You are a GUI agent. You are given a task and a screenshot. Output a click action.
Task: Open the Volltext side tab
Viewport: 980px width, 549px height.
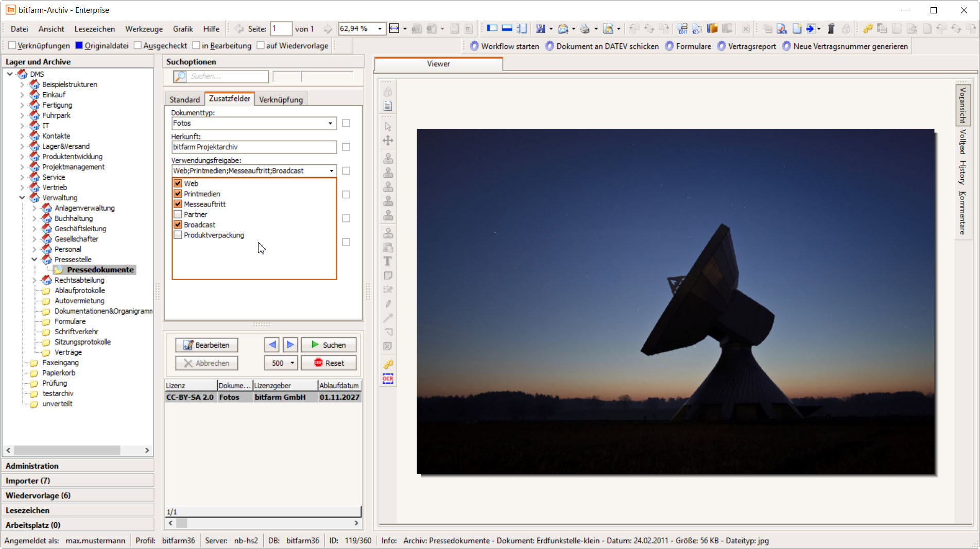point(962,142)
